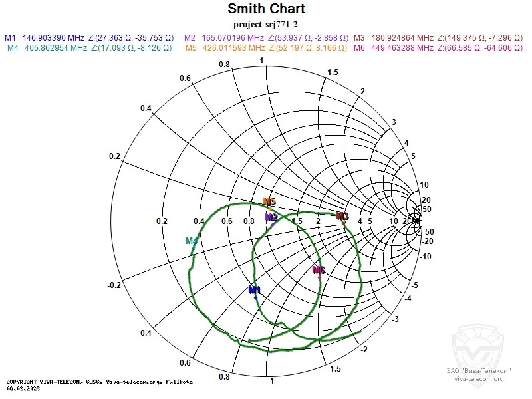
Task: Select the M2 165.070196 MHz legend entry
Action: [266, 38]
